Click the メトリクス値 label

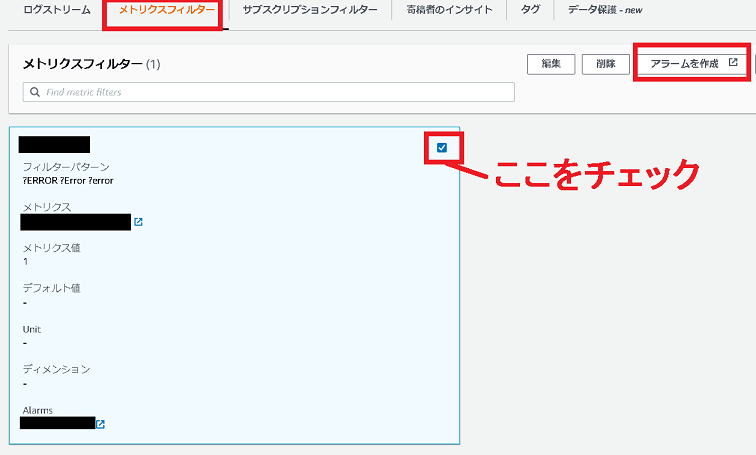point(52,248)
